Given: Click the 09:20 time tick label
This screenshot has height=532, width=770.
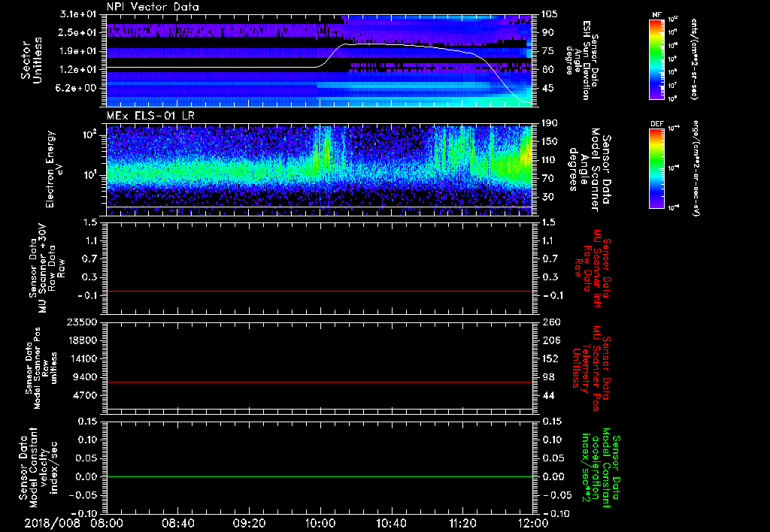Looking at the screenshot, I should pos(249,521).
